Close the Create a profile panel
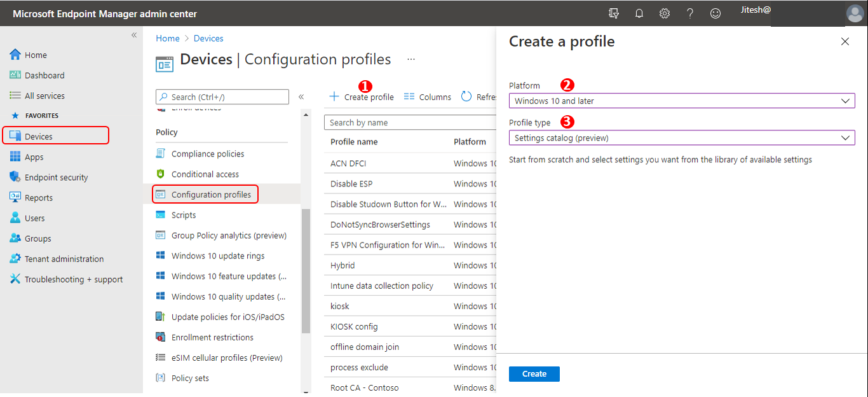The width and height of the screenshot is (868, 397). 844,41
